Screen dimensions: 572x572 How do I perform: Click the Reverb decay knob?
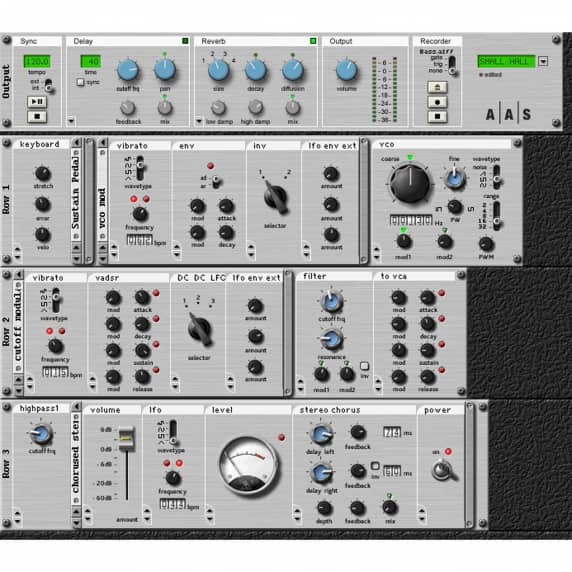coord(255,70)
